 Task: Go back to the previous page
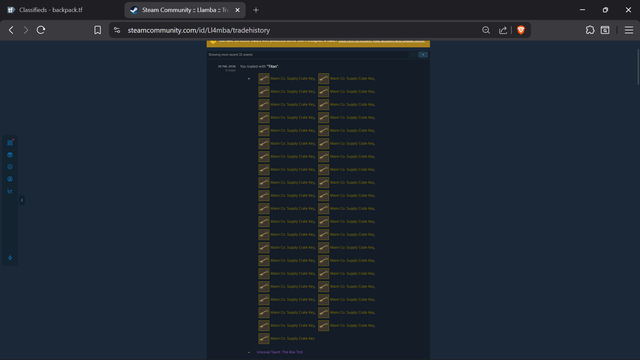click(x=11, y=30)
